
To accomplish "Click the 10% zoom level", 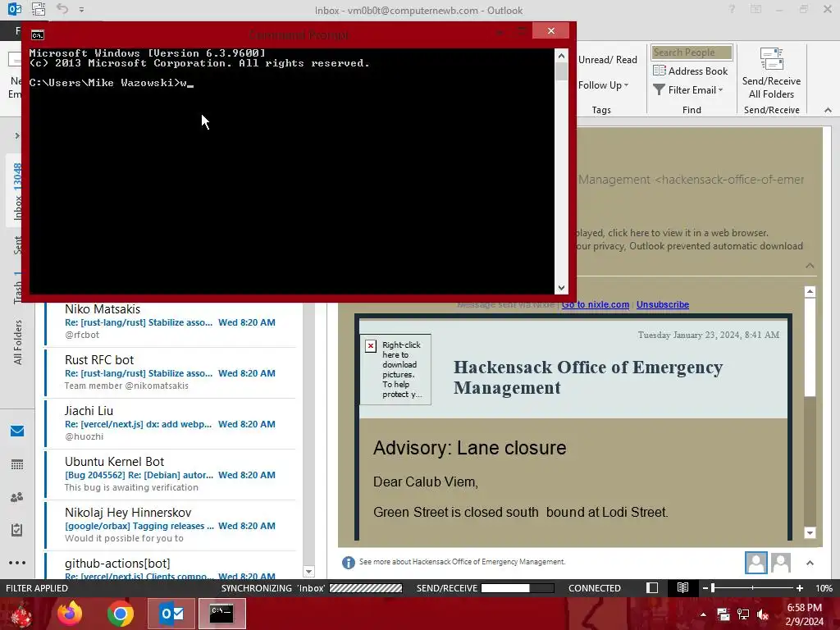I will point(824,588).
